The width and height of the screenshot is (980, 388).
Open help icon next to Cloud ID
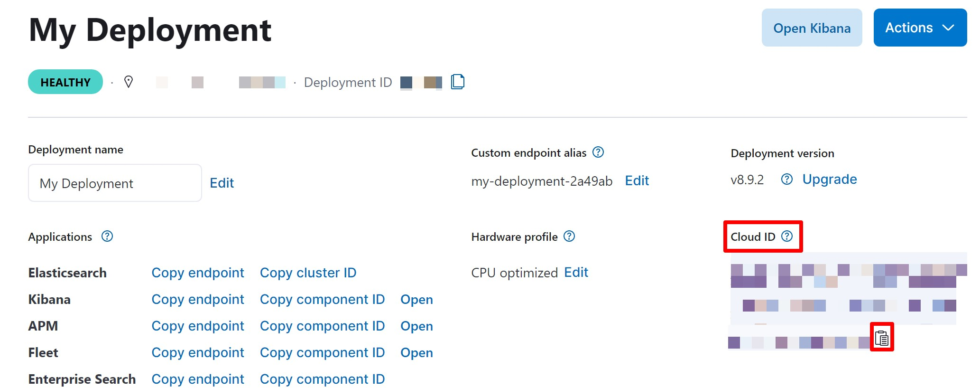787,236
